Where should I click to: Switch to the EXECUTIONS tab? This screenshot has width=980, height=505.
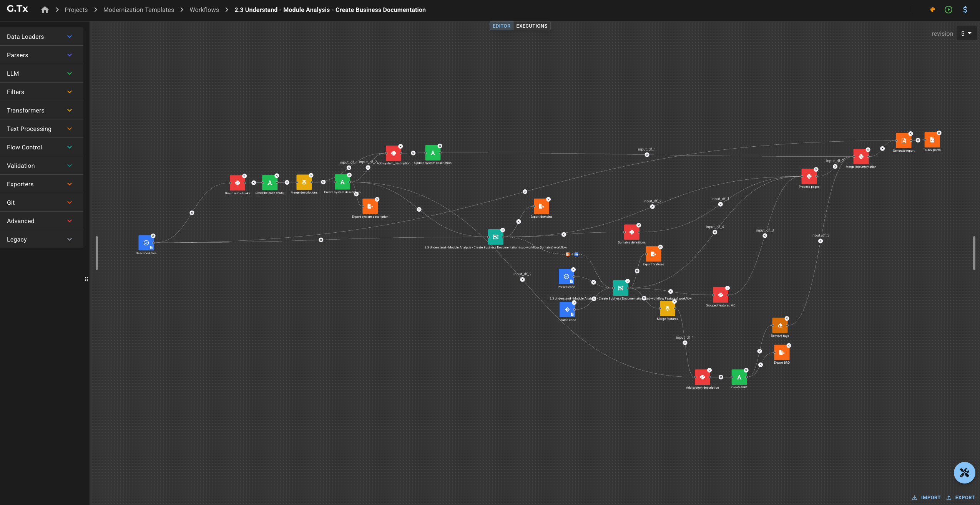(x=532, y=26)
